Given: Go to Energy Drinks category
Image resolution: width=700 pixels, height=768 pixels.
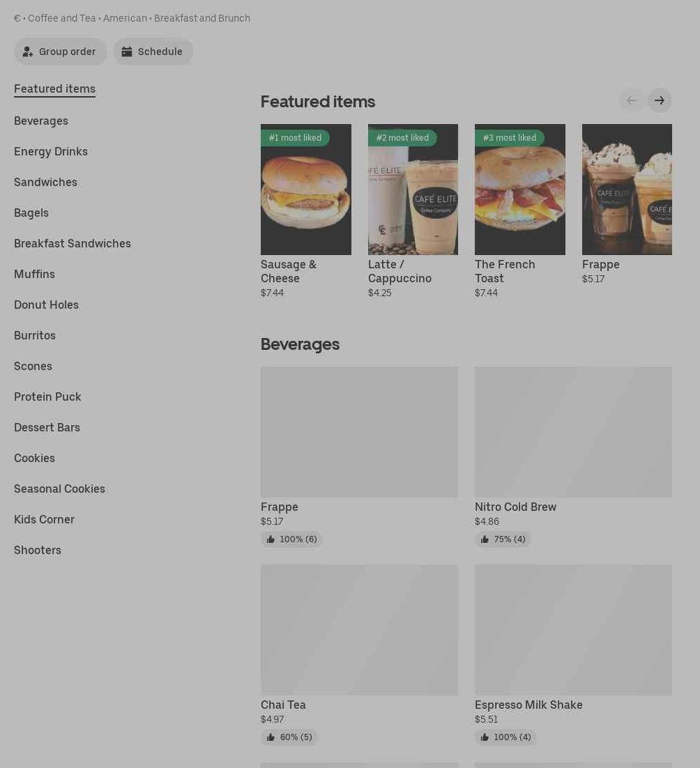Looking at the screenshot, I should (x=51, y=152).
